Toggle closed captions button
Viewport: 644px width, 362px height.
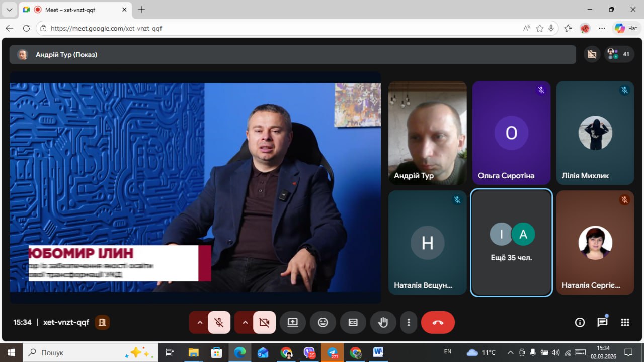353,323
